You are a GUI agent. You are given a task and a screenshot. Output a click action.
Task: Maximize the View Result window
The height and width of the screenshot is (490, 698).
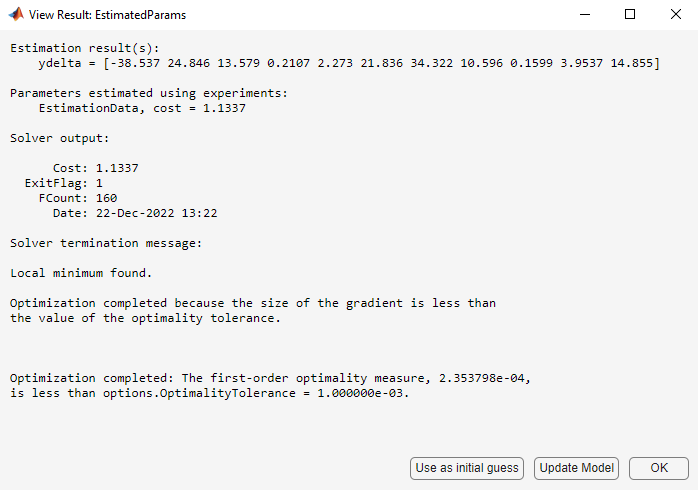tap(629, 15)
